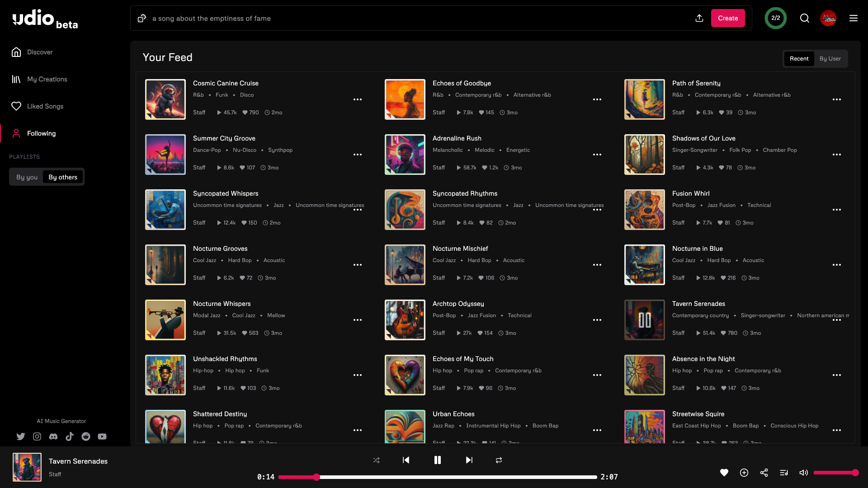Toggle shuffle playback
This screenshot has height=488, width=868.
click(376, 460)
